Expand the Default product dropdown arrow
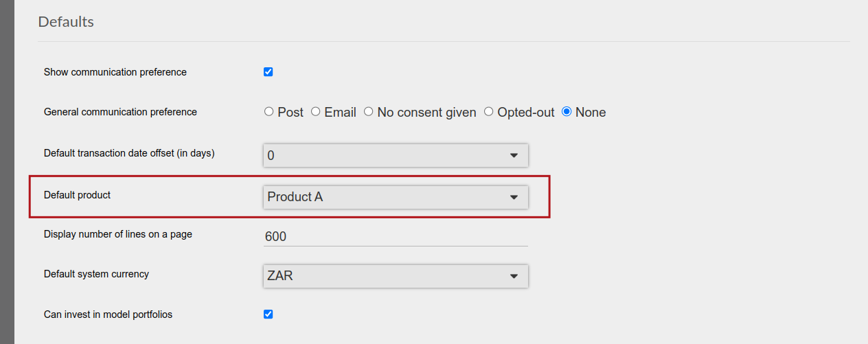This screenshot has width=868, height=344. tap(514, 197)
